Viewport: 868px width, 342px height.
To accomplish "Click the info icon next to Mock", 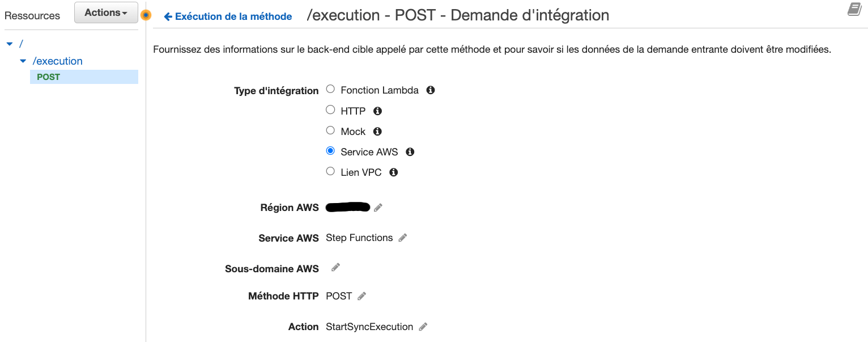I will tap(377, 132).
